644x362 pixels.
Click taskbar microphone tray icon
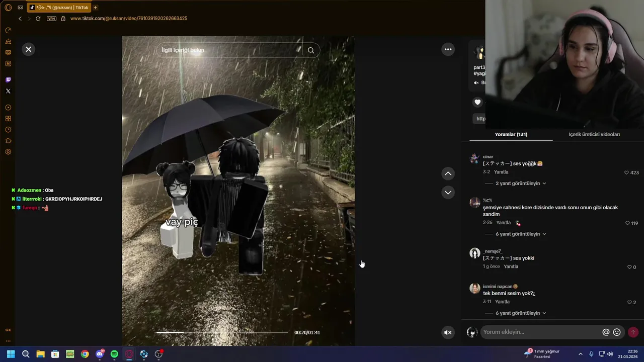point(591,354)
